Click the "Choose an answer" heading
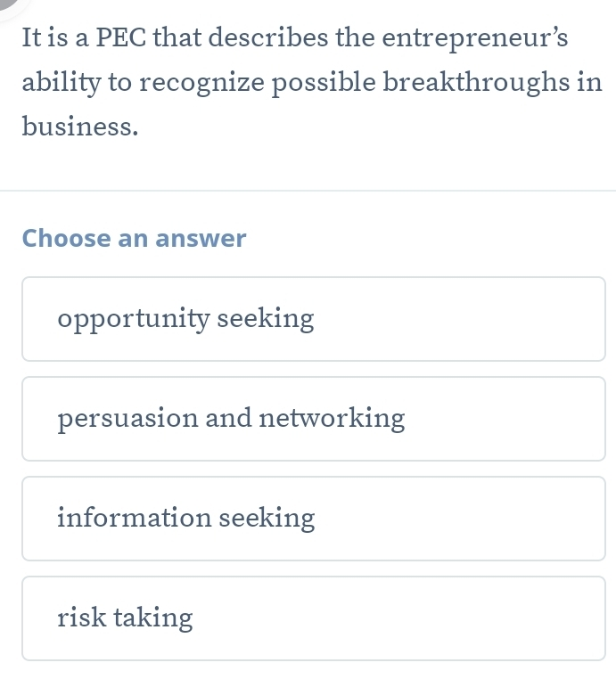The height and width of the screenshot is (679, 616). coord(134,239)
